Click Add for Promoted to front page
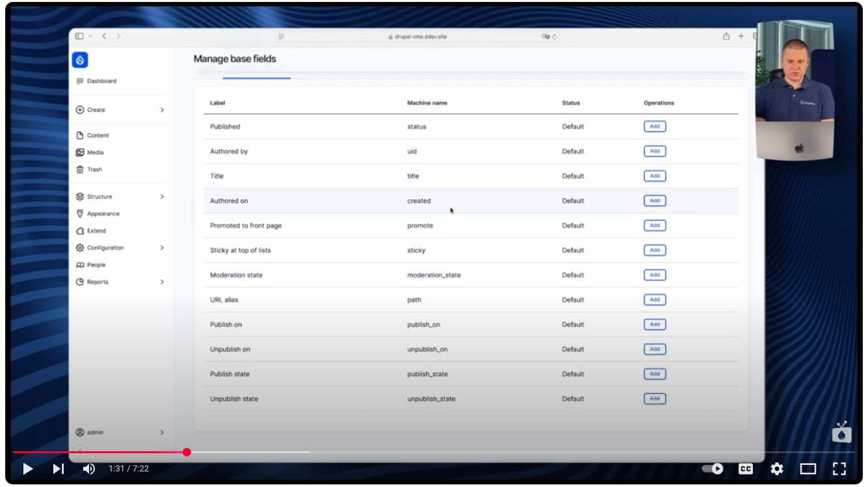868x487 pixels. 655,225
